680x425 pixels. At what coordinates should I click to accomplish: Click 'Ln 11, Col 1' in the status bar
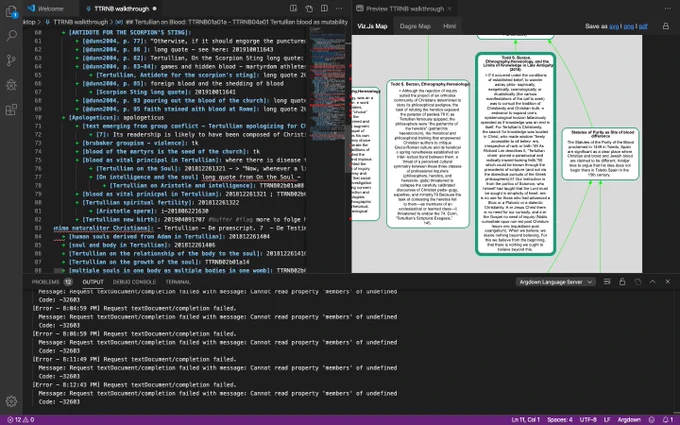point(526,420)
